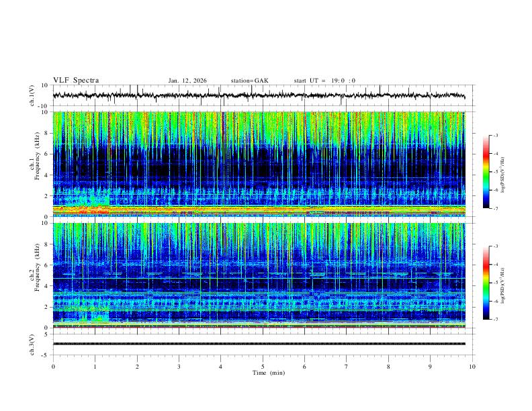Image resolution: width=532 pixels, height=411 pixels.
Task: Click the ch.1 spectrogram panel
Action: click(259, 164)
